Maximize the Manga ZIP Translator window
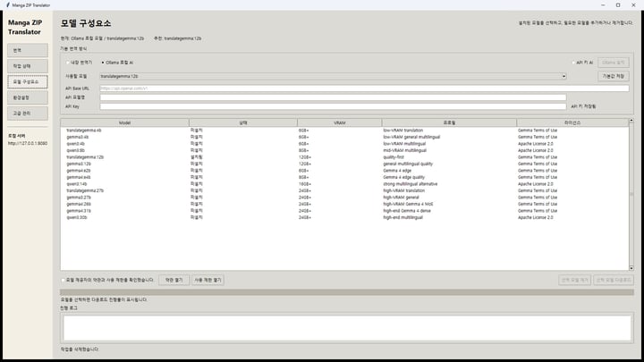 tap(618, 5)
